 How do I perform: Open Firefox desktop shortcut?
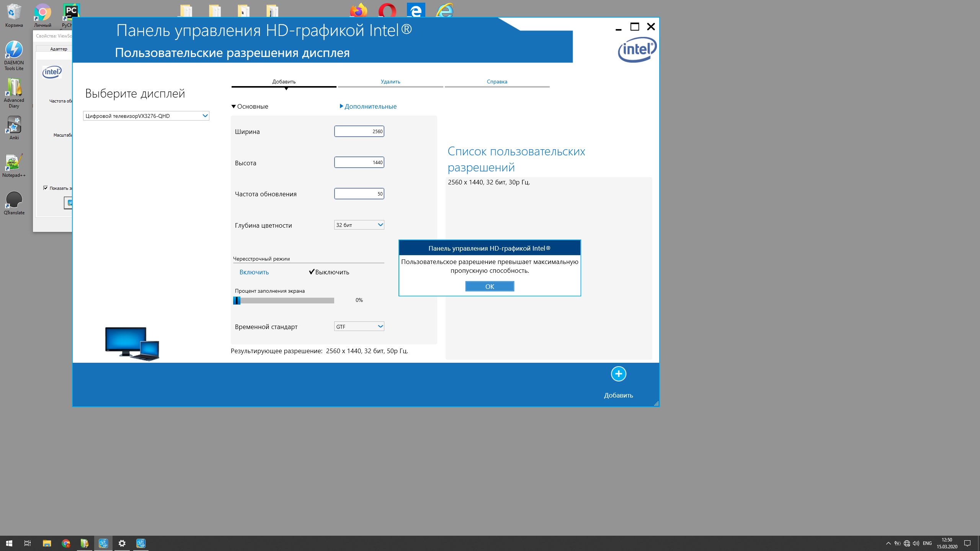click(x=358, y=10)
